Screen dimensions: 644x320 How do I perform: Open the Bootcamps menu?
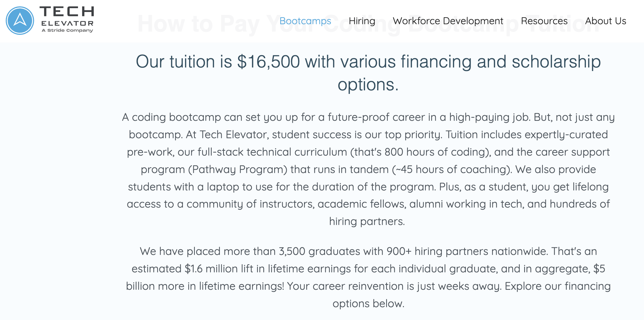tap(305, 21)
